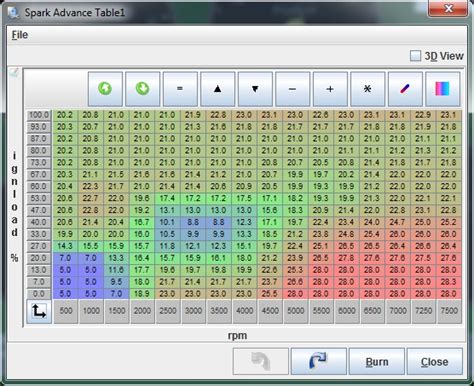
Task: Select the 2500 rpm column header
Action: [168, 311]
